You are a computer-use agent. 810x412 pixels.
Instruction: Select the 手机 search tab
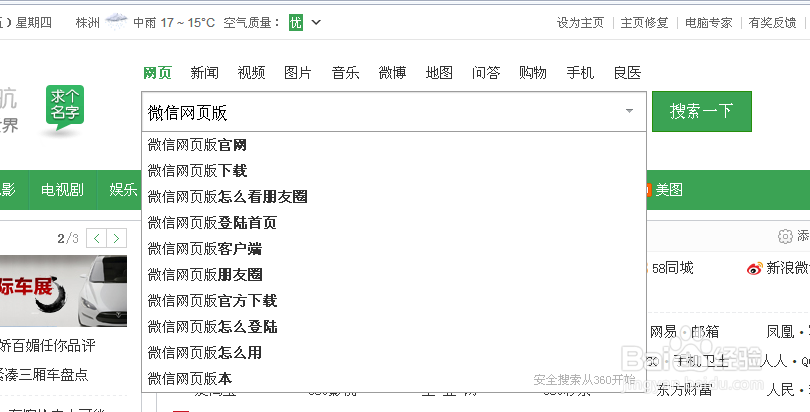[x=580, y=73]
